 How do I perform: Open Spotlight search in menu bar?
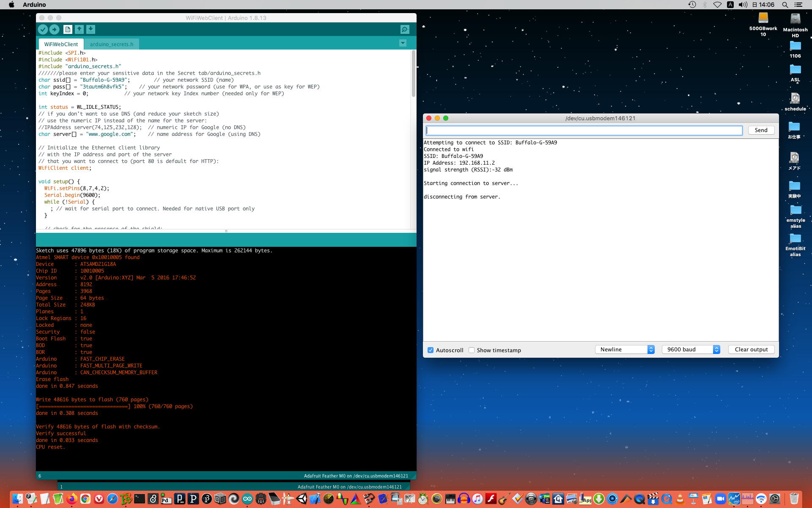click(x=785, y=5)
